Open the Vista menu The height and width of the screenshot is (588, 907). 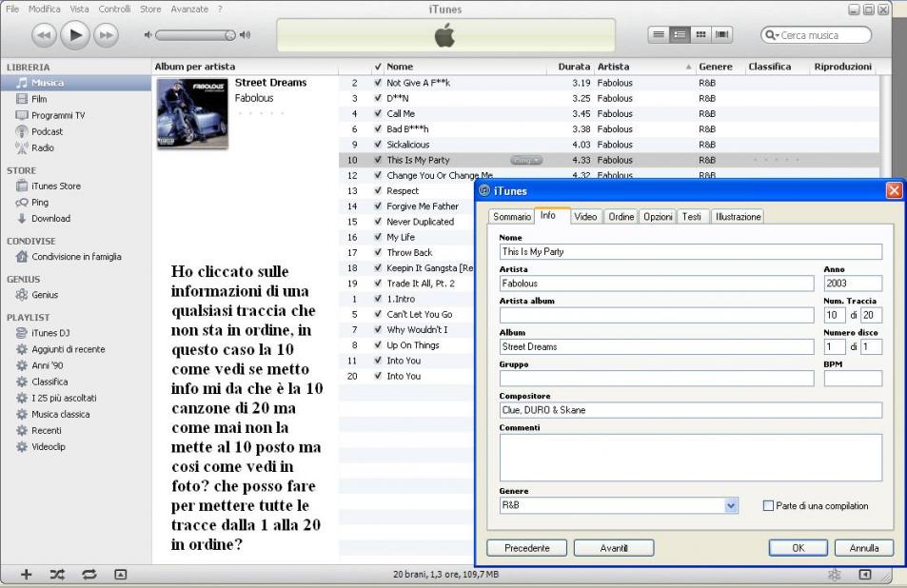coord(79,9)
